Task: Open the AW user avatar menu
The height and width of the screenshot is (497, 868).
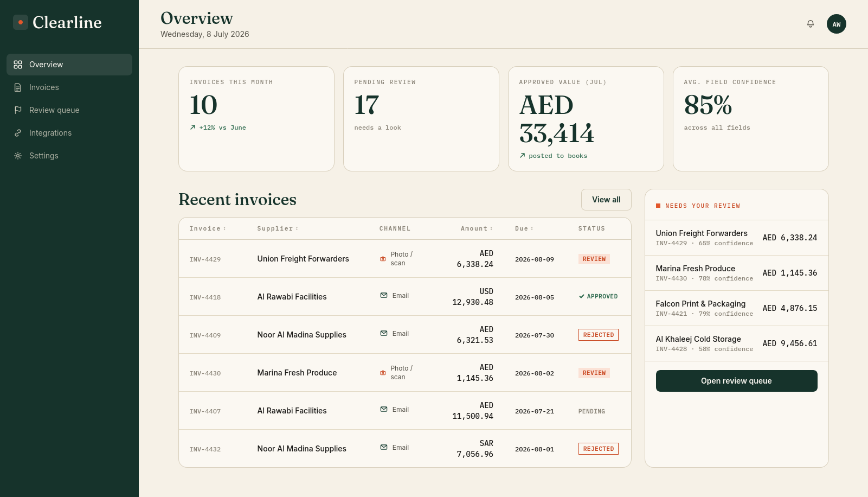Action: 837,24
